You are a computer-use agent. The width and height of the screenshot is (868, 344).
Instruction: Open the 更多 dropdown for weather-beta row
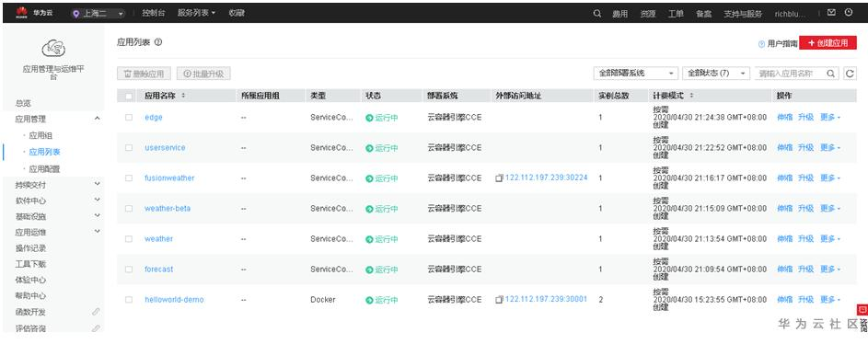coord(830,209)
